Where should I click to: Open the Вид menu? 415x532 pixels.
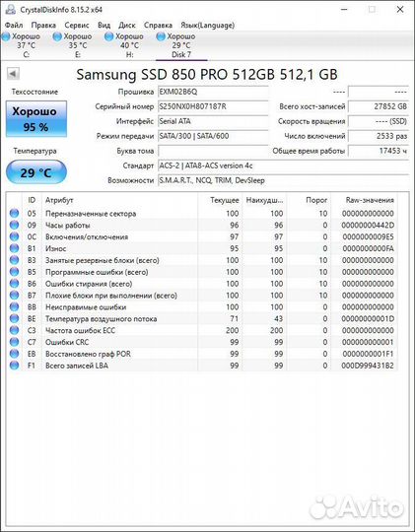[x=104, y=25]
